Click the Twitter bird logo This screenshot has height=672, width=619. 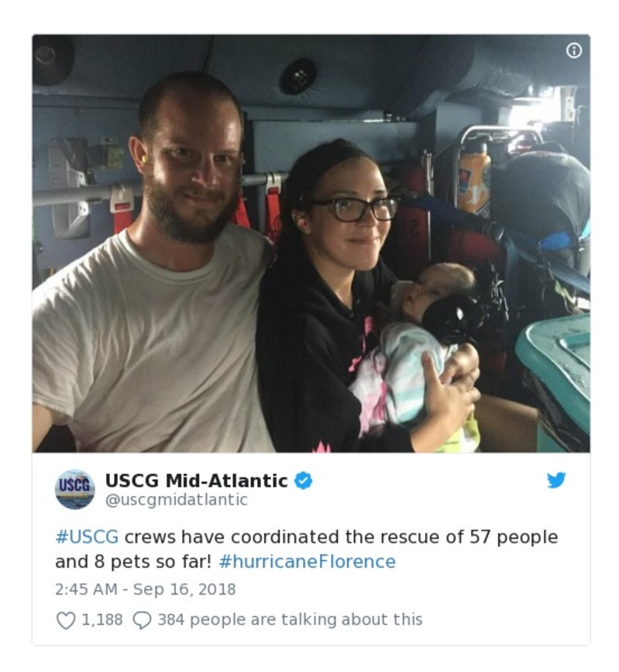[x=556, y=480]
